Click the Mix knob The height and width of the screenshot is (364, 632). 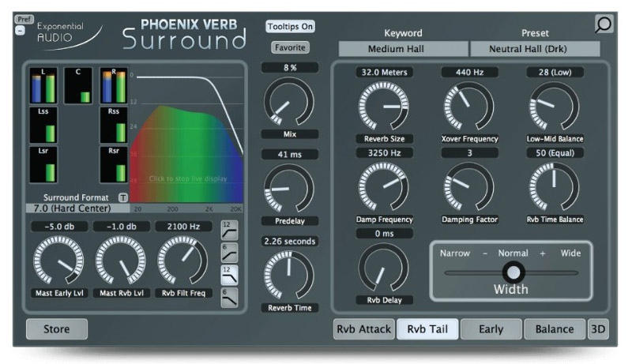tap(289, 101)
